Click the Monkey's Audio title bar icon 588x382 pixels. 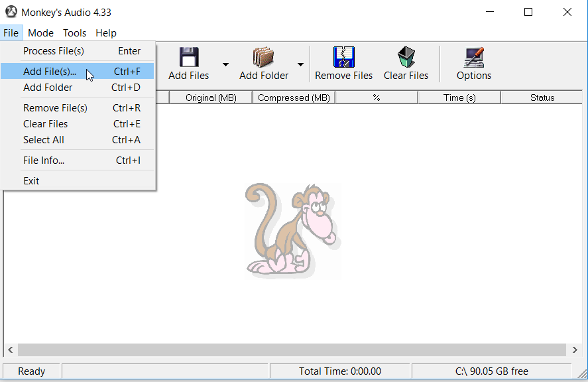point(11,12)
